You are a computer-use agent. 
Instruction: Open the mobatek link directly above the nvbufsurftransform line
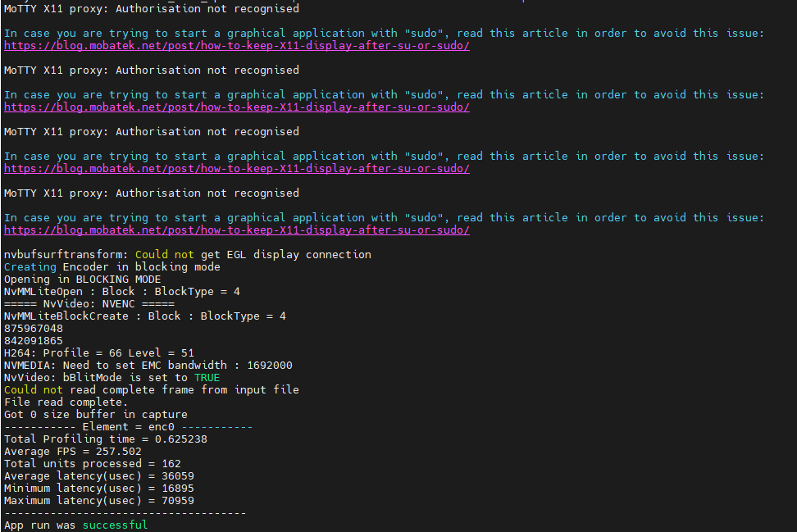click(x=237, y=230)
